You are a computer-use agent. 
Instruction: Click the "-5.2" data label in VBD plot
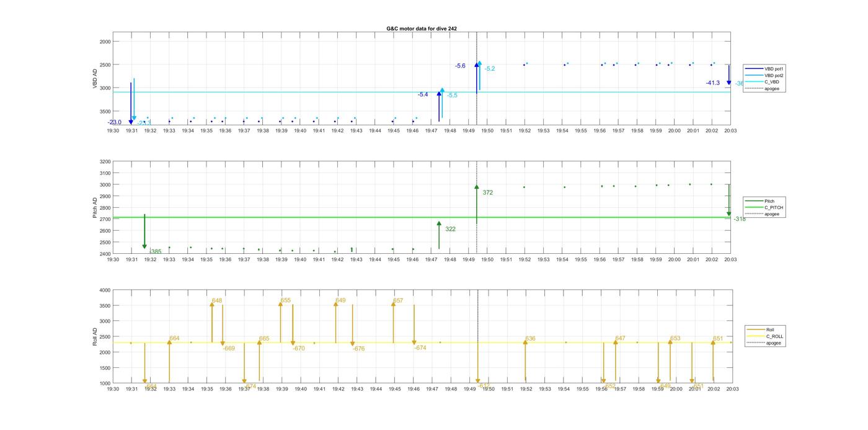click(490, 69)
